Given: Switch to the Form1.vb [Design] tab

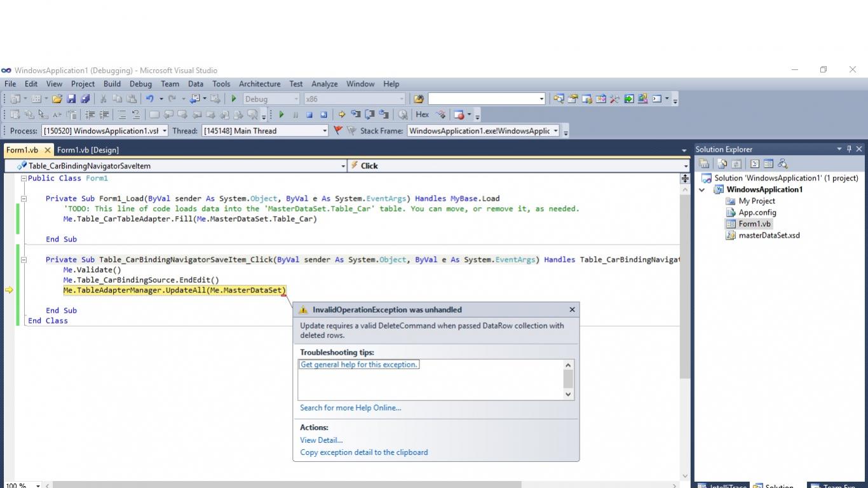Looking at the screenshot, I should (88, 150).
